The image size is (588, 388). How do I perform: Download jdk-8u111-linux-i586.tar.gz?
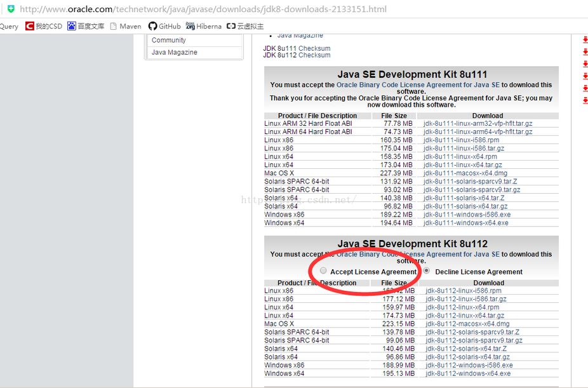pyautogui.click(x=464, y=148)
